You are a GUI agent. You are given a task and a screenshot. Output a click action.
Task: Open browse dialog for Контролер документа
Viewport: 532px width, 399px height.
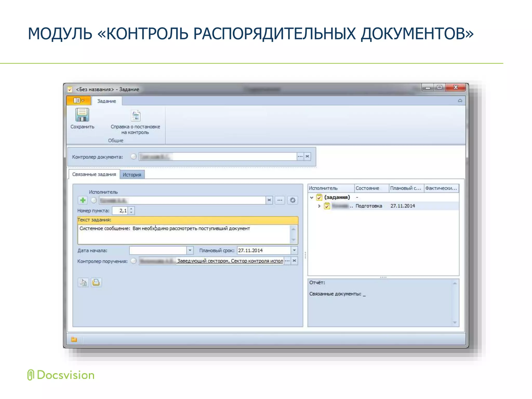pyautogui.click(x=300, y=156)
